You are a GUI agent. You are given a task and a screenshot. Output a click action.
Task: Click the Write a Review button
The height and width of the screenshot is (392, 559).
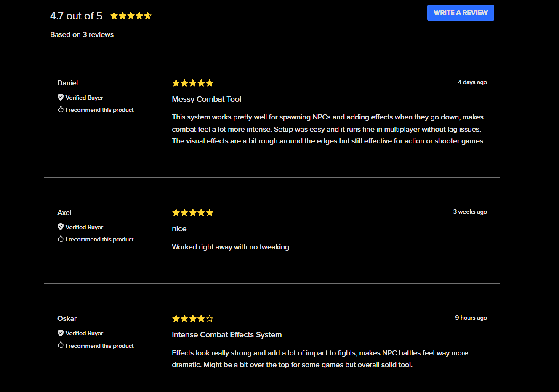coord(461,13)
